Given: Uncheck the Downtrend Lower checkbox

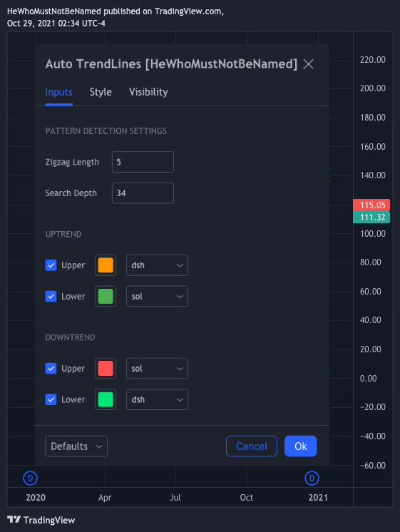Looking at the screenshot, I should (51, 399).
